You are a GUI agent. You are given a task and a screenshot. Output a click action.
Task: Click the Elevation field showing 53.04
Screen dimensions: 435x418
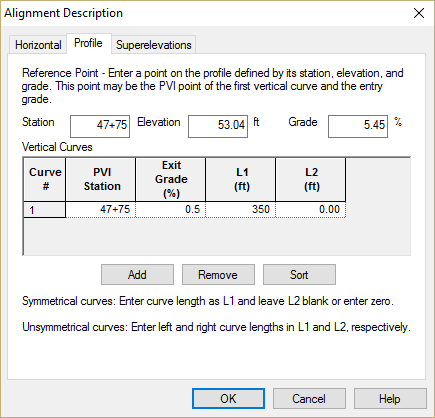pyautogui.click(x=218, y=126)
